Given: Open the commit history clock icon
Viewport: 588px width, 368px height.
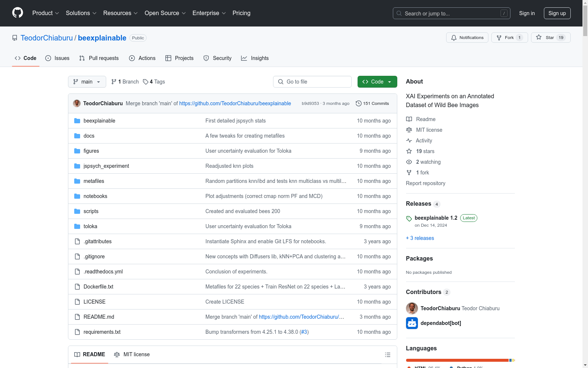Looking at the screenshot, I should click(x=359, y=103).
